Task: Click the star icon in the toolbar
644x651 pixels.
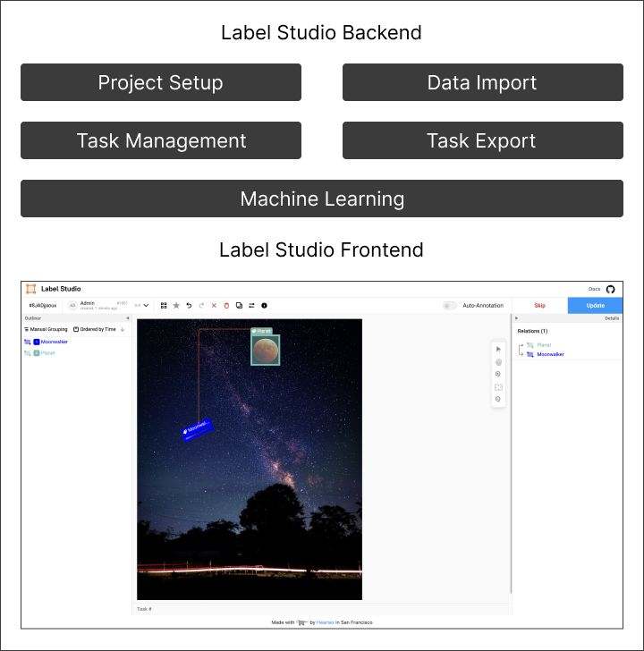Action: (x=176, y=306)
